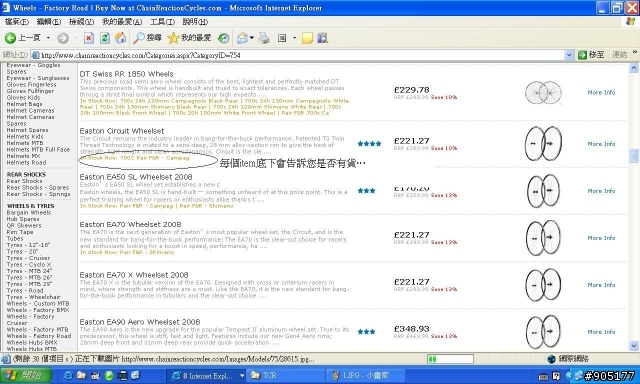640x384 pixels.
Task: Click the page icon in address bar
Action: pos(36,55)
